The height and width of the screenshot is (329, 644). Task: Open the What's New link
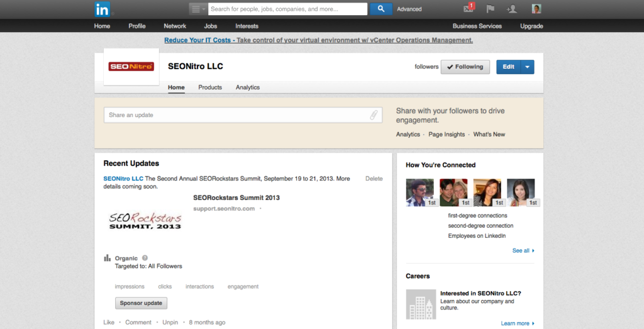(489, 135)
